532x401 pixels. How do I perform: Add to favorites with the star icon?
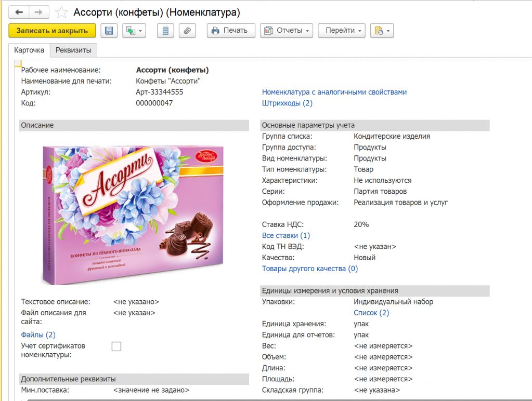(61, 12)
